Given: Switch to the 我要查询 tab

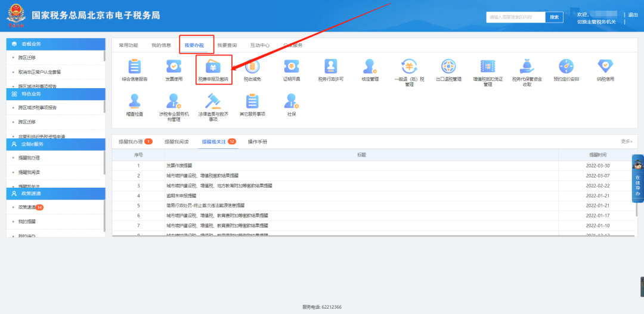Looking at the screenshot, I should (x=227, y=45).
